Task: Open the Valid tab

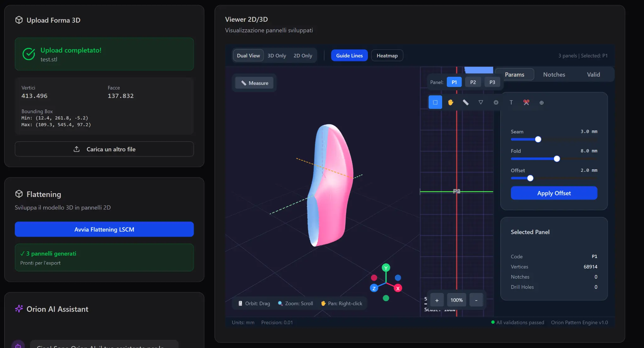Action: coord(593,75)
